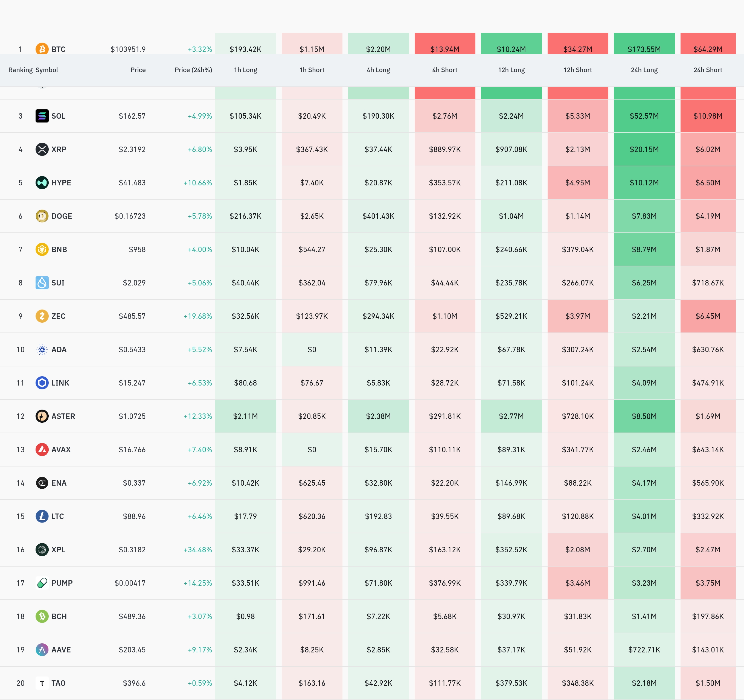Screen dimensions: 744x700
Task: Sort by 24h Long column header
Action: pos(644,70)
